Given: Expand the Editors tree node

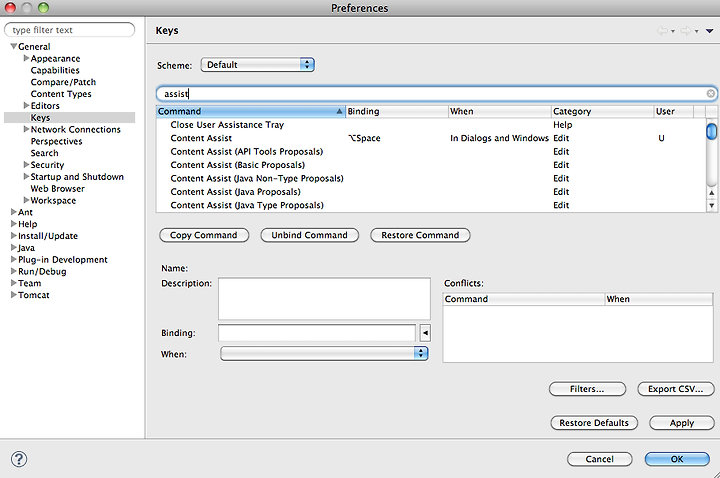Looking at the screenshot, I should coord(26,106).
